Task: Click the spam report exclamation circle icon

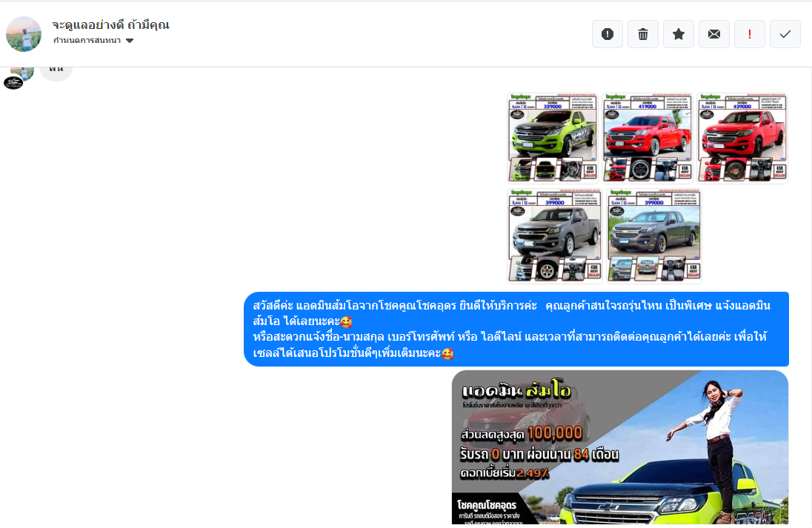Action: coord(607,34)
